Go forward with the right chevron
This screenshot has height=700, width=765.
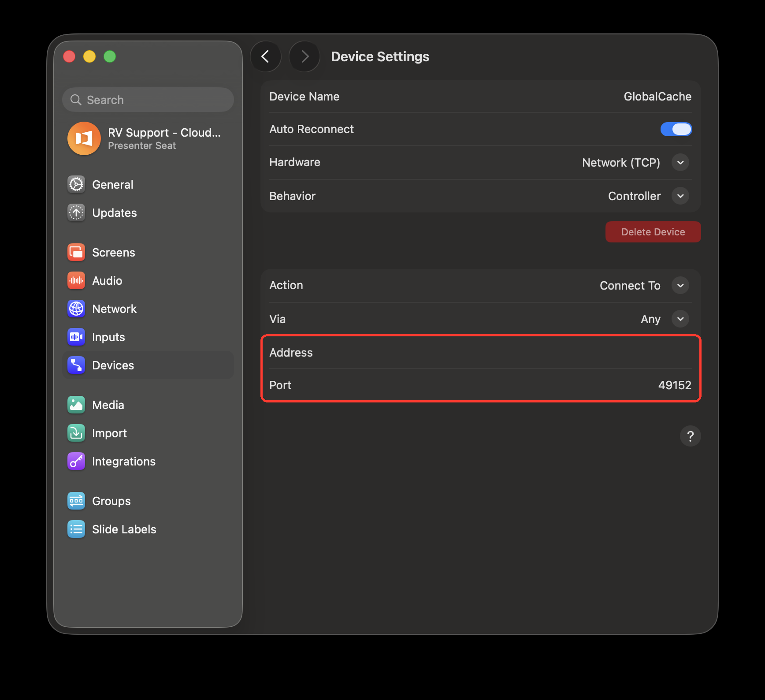click(305, 56)
